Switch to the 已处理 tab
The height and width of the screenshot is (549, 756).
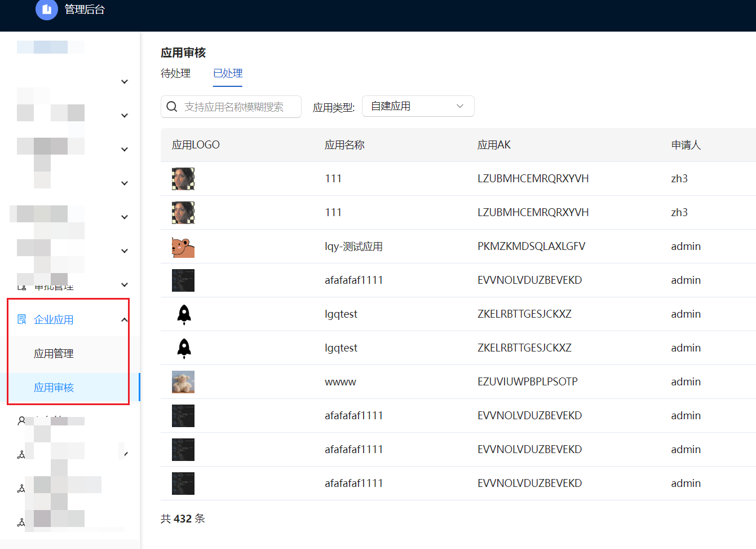coord(227,73)
